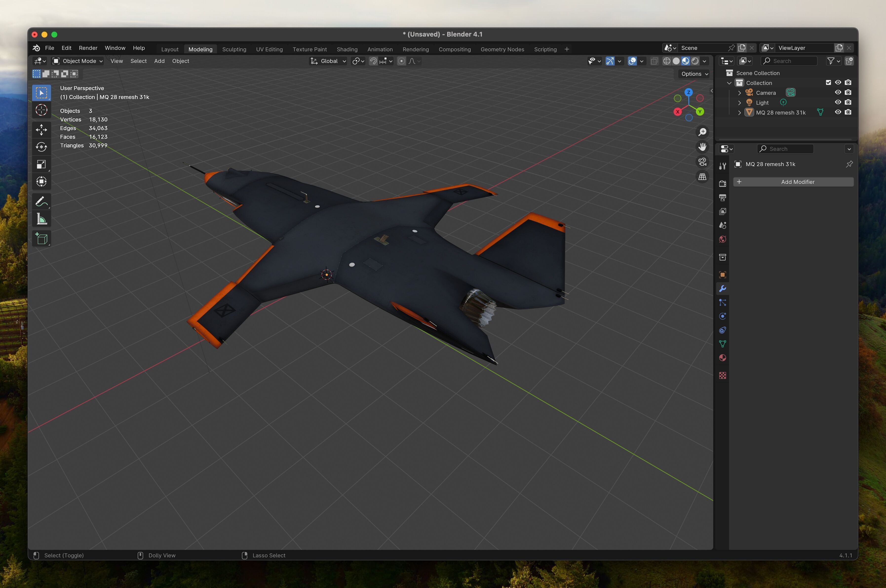Hide MQ 28 remesh 31k eye icon
Image resolution: width=886 pixels, height=588 pixels.
(838, 112)
